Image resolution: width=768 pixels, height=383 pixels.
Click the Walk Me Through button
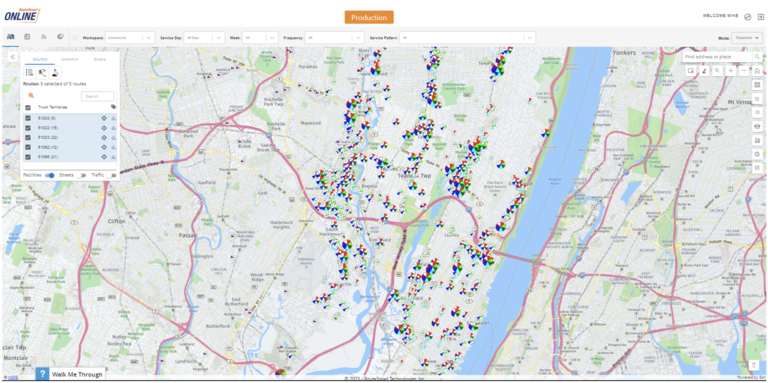pyautogui.click(x=70, y=374)
